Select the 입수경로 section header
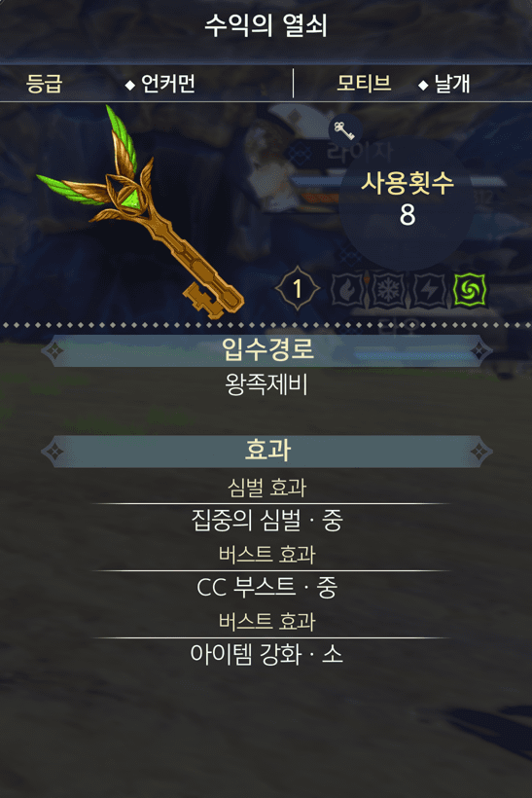This screenshot has height=798, width=532. tap(267, 350)
